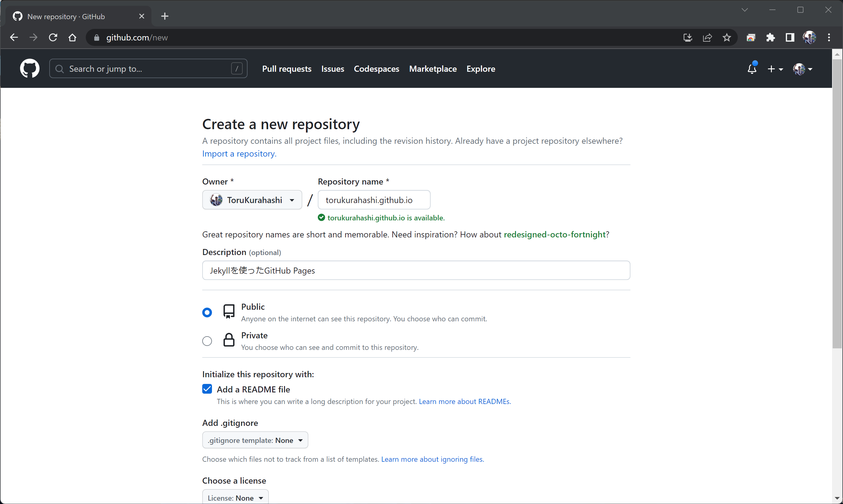Focus the Search or jump to field
This screenshot has height=504, width=843.
click(148, 69)
